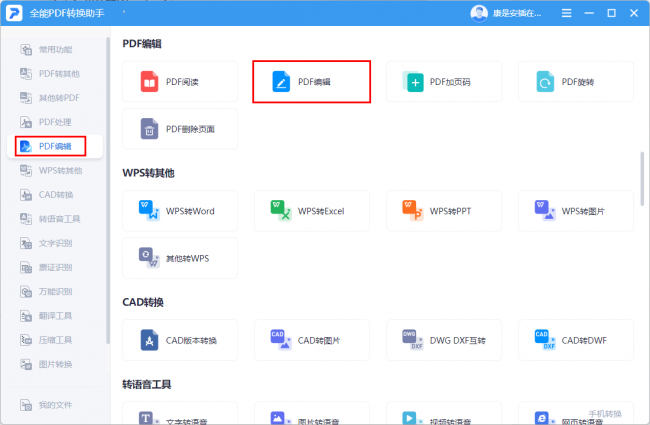
Task: Close the PDF converter window
Action: click(x=634, y=13)
